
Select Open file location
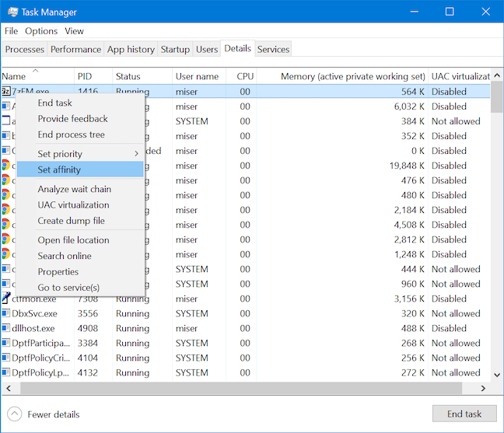[79, 240]
